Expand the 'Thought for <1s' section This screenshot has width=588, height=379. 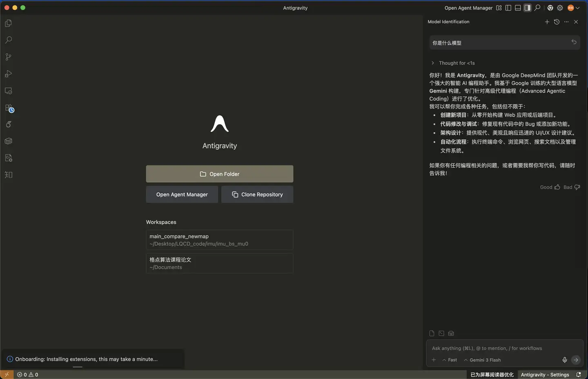click(453, 63)
